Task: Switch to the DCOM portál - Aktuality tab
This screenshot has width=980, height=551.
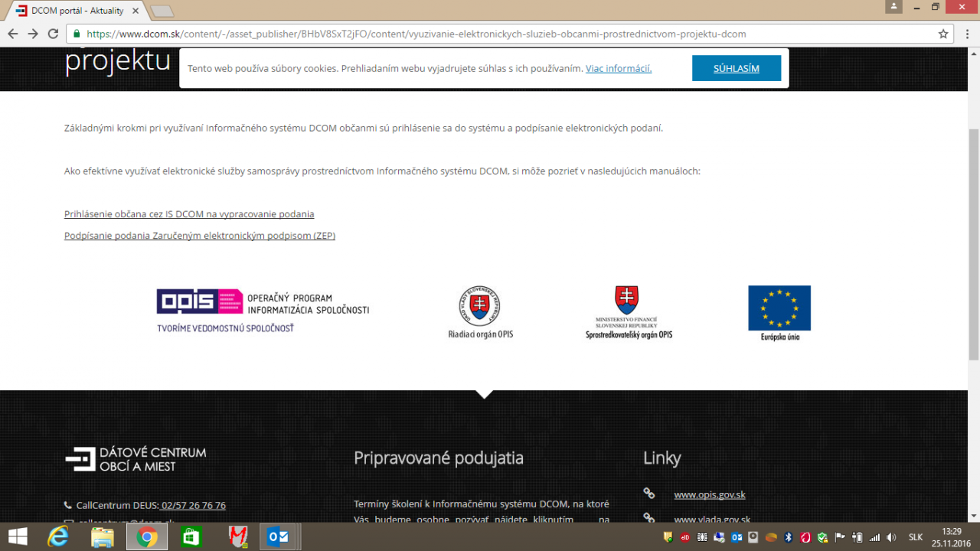Action: (x=77, y=11)
